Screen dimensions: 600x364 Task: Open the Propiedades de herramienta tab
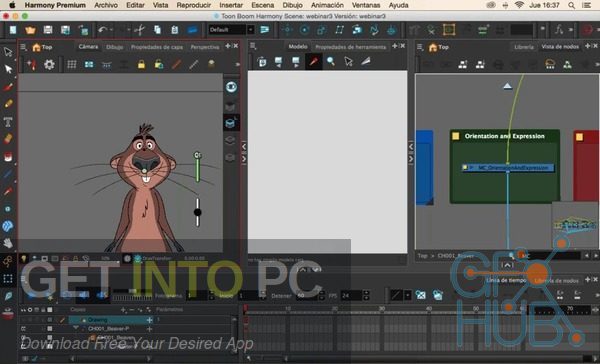point(351,47)
